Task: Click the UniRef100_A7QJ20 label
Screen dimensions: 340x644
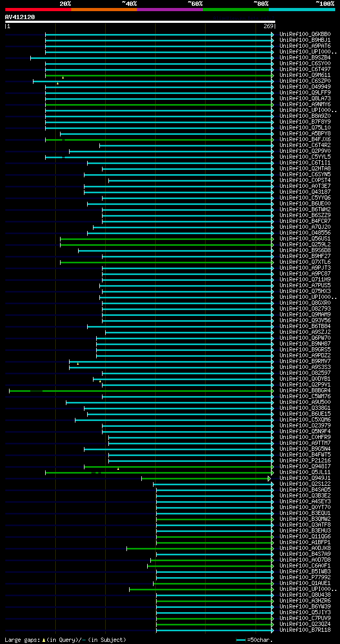Action: coord(305,227)
